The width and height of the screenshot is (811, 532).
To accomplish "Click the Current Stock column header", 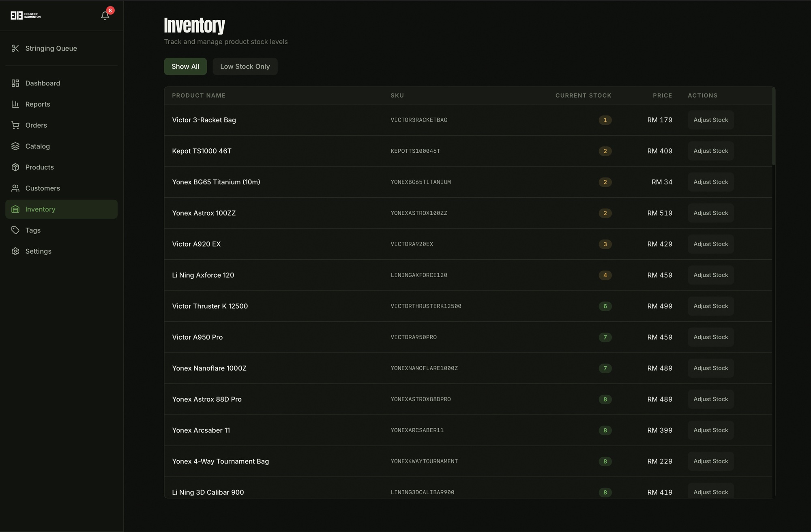I will tap(583, 96).
